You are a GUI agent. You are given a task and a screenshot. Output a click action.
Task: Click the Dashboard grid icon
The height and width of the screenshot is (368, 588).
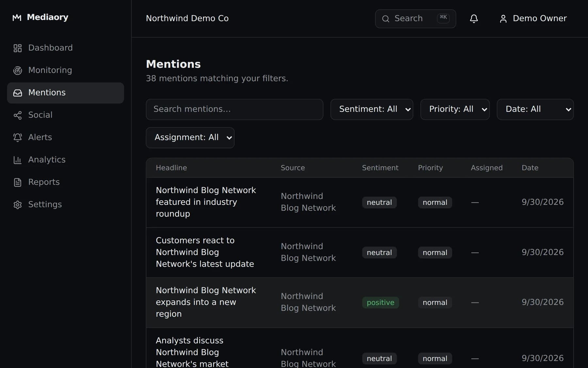(18, 48)
